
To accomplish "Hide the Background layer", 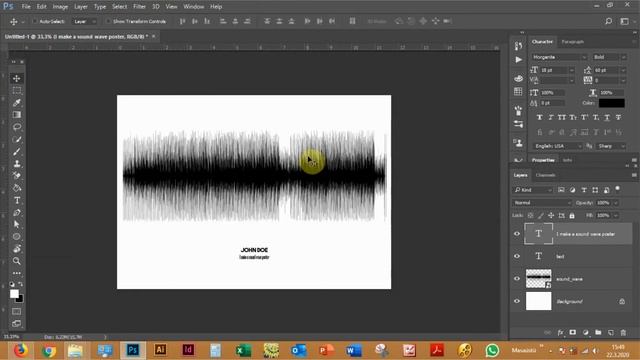I will click(x=517, y=301).
